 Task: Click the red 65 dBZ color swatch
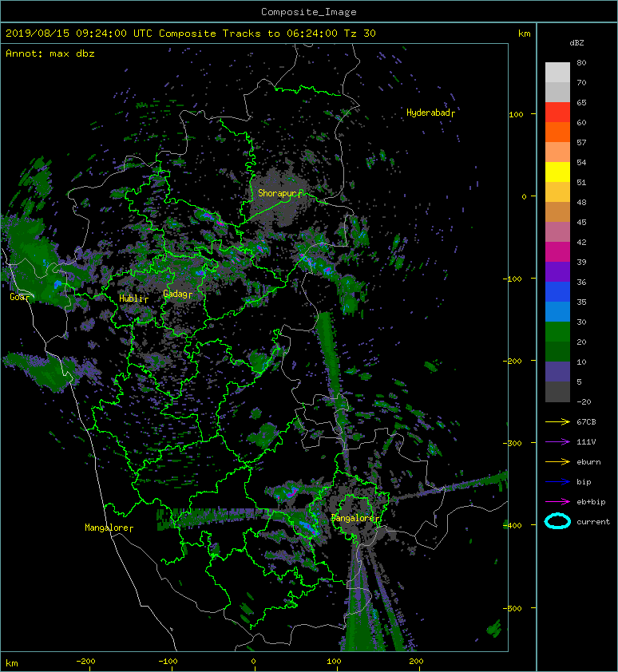point(557,112)
